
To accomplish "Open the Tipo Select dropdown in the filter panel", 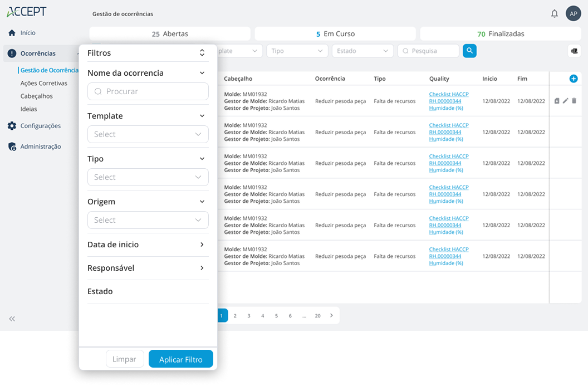I will [148, 177].
